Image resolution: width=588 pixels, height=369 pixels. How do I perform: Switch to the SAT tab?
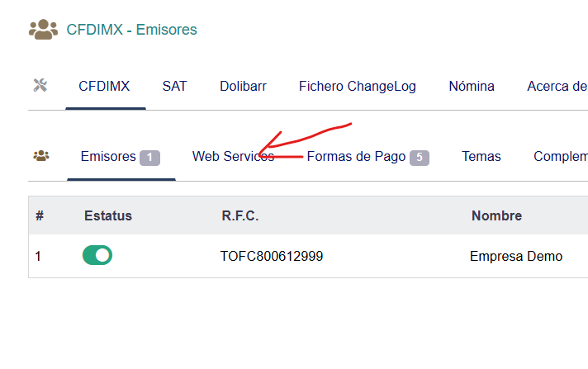coord(174,86)
